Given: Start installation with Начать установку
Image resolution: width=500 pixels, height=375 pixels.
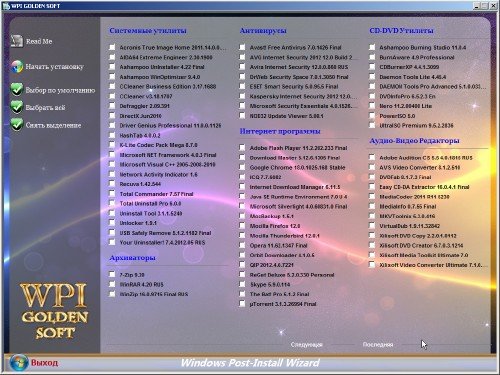Looking at the screenshot, I should click(55, 67).
